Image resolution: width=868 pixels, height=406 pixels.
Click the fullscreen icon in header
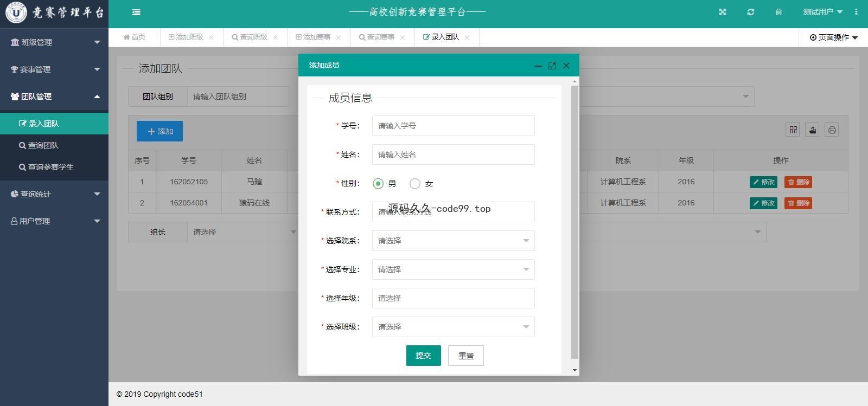723,12
